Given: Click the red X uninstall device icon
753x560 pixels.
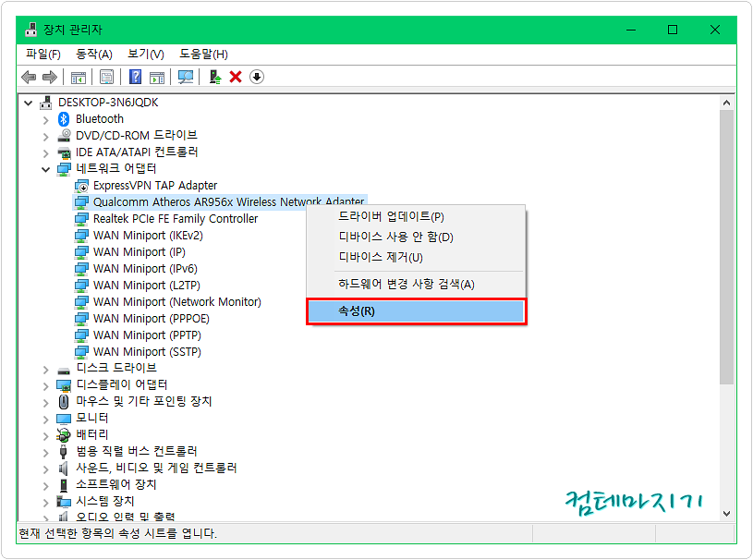Looking at the screenshot, I should click(x=236, y=77).
